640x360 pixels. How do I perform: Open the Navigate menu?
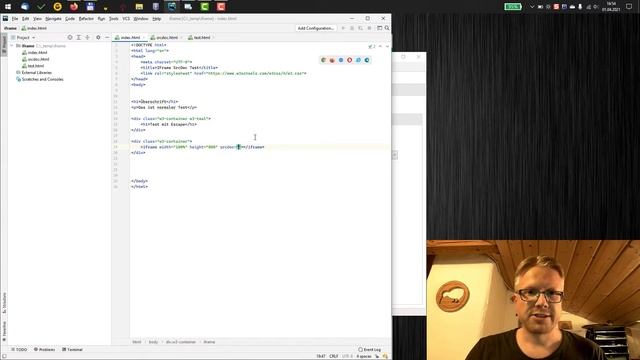tap(53, 19)
